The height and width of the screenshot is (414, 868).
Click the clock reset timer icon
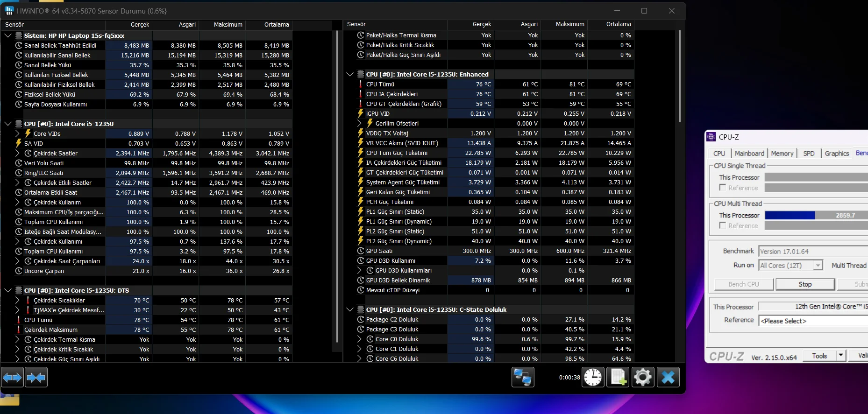point(593,377)
